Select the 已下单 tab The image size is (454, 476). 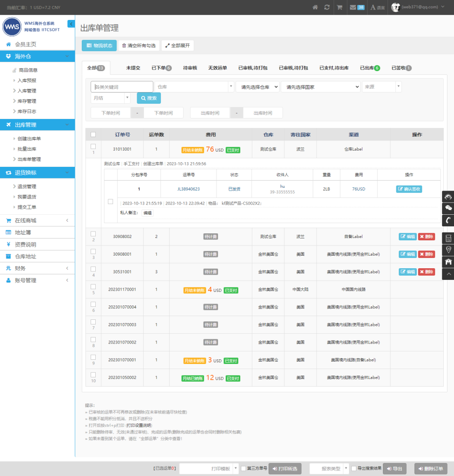161,68
